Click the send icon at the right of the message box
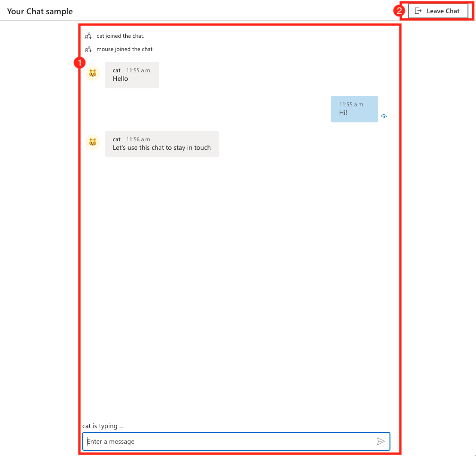The width and height of the screenshot is (476, 456). click(381, 441)
